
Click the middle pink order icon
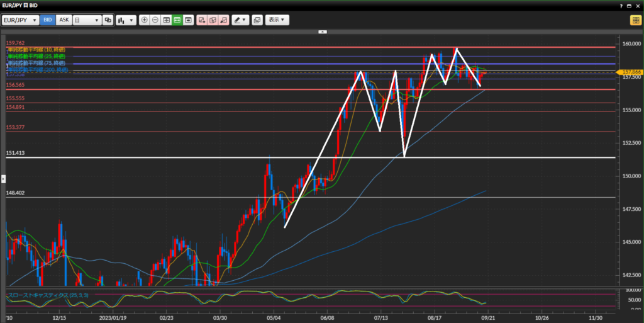(x=213, y=20)
